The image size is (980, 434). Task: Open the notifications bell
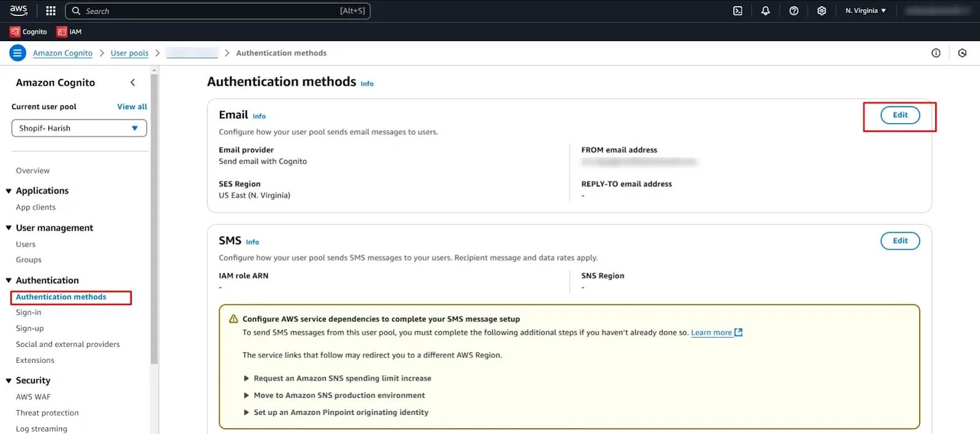click(x=766, y=11)
